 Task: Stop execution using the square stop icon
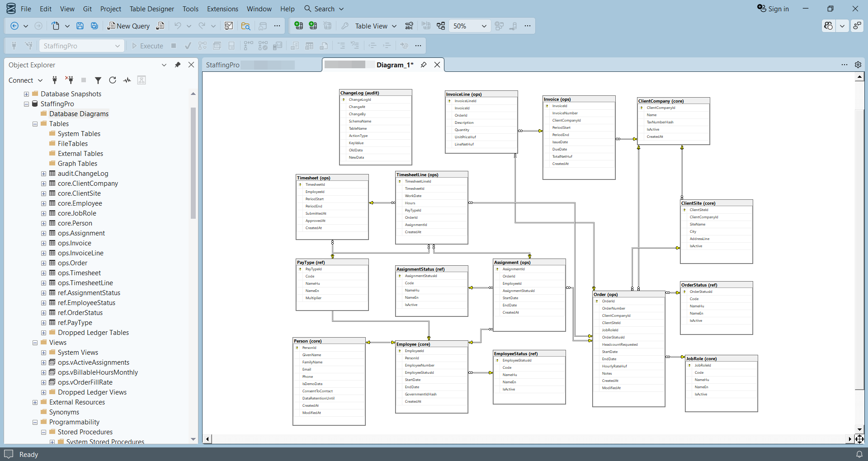click(174, 46)
